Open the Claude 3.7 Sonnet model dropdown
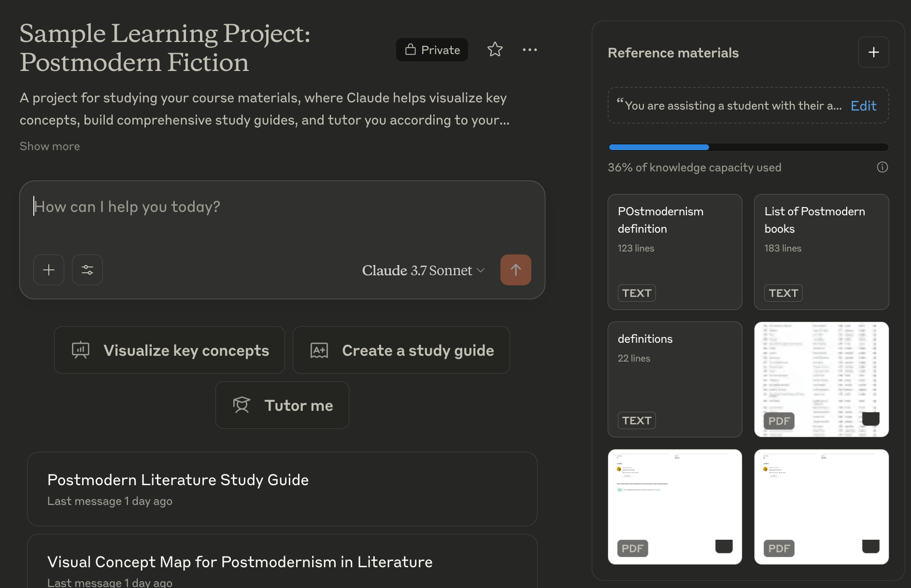Image resolution: width=911 pixels, height=588 pixels. point(423,270)
